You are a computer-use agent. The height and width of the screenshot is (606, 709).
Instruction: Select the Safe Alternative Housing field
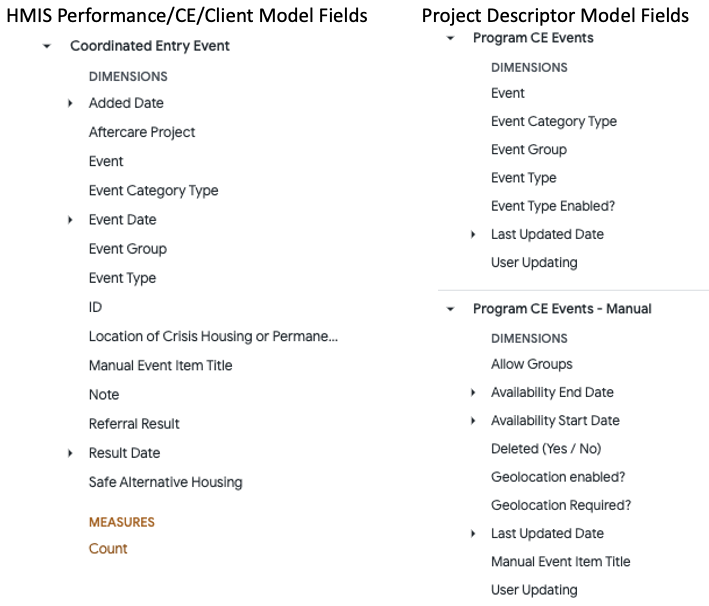point(165,482)
